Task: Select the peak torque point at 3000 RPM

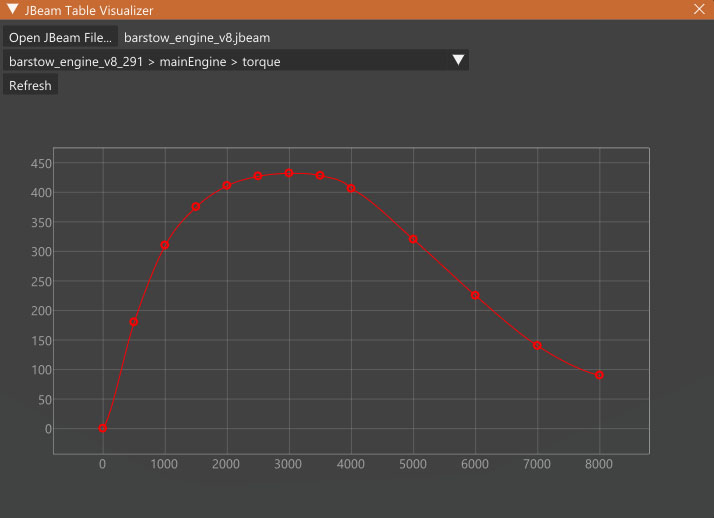Action: click(x=289, y=173)
